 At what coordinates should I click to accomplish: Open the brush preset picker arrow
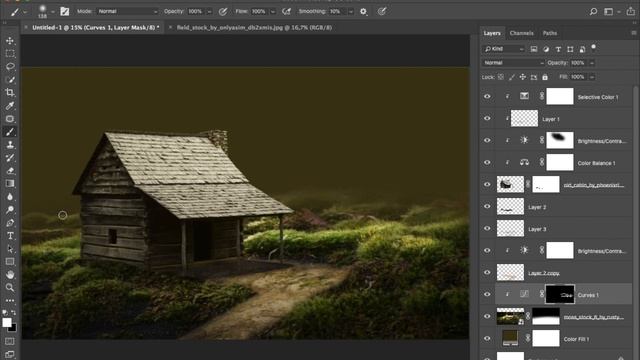53,11
